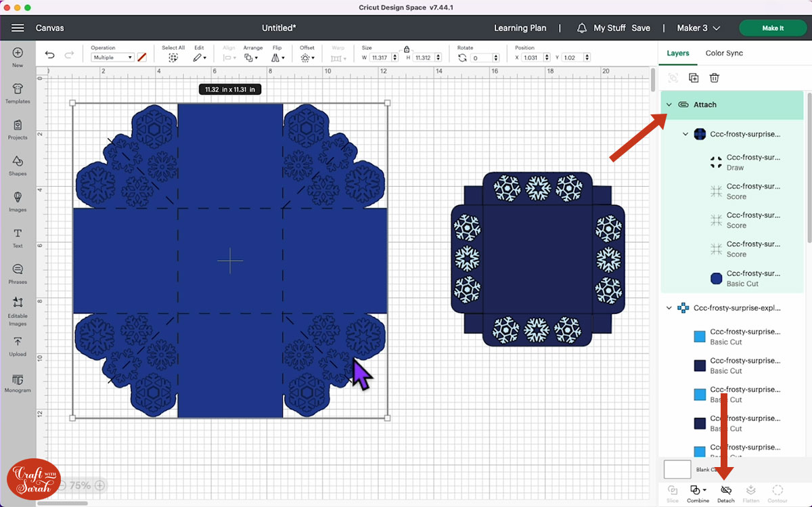Image resolution: width=812 pixels, height=507 pixels.
Task: Open the Phrases tool
Action: (x=18, y=273)
